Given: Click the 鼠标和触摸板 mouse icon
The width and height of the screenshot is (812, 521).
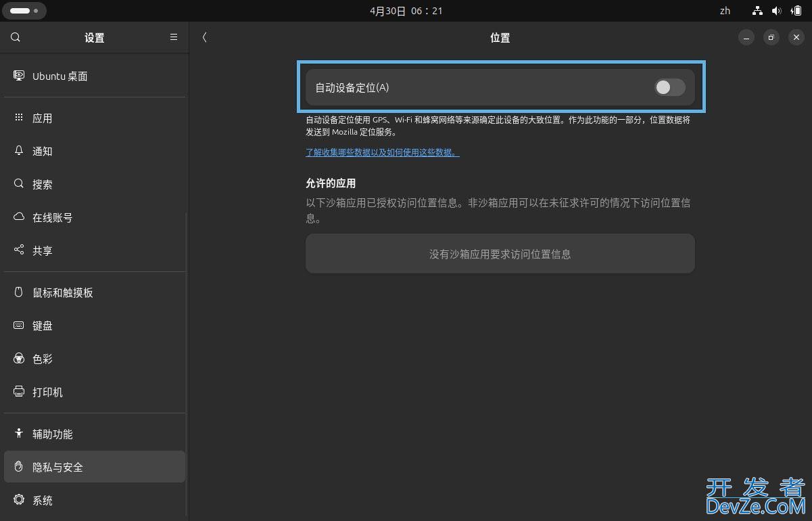Looking at the screenshot, I should (x=19, y=292).
